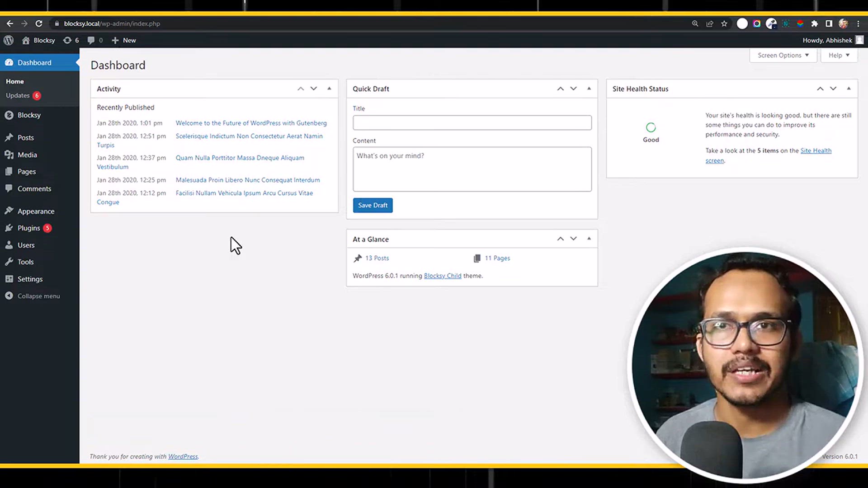Move Quick Draft widget down

coord(574,89)
